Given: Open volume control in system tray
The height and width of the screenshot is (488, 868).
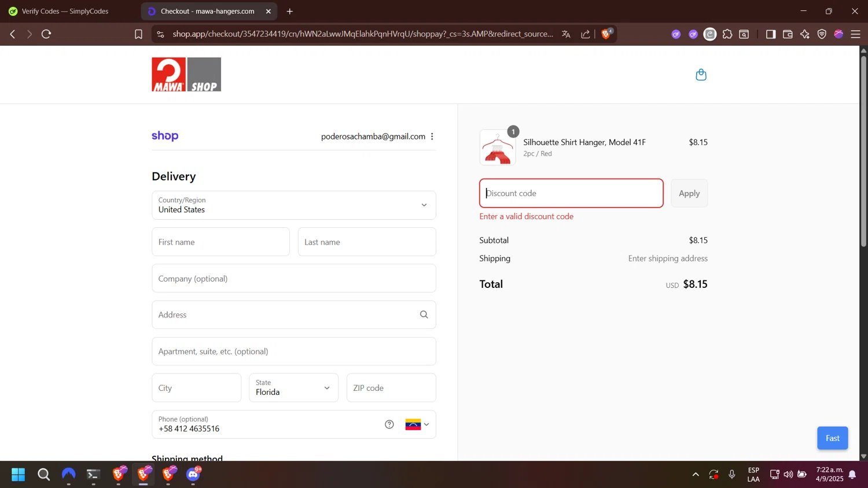Looking at the screenshot, I should [788, 475].
